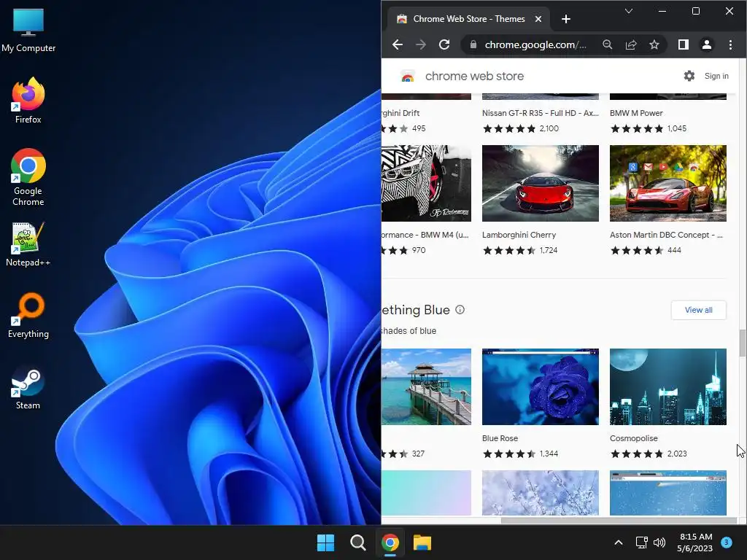Click View all for blue themes

tap(698, 310)
